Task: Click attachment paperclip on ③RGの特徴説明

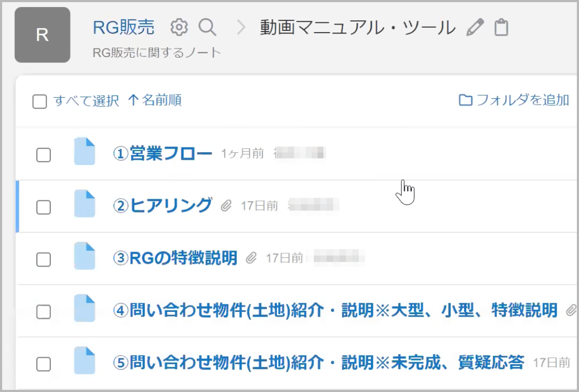Action: [x=251, y=258]
